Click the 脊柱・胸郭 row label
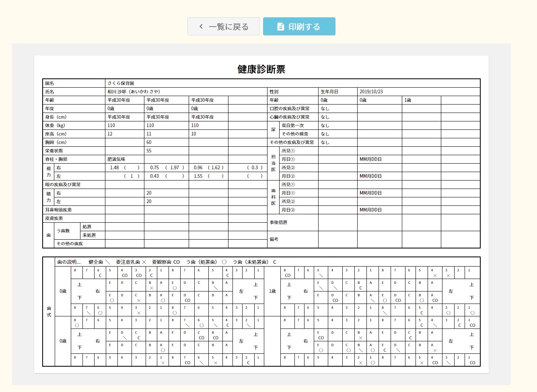537x392 pixels. point(56,159)
